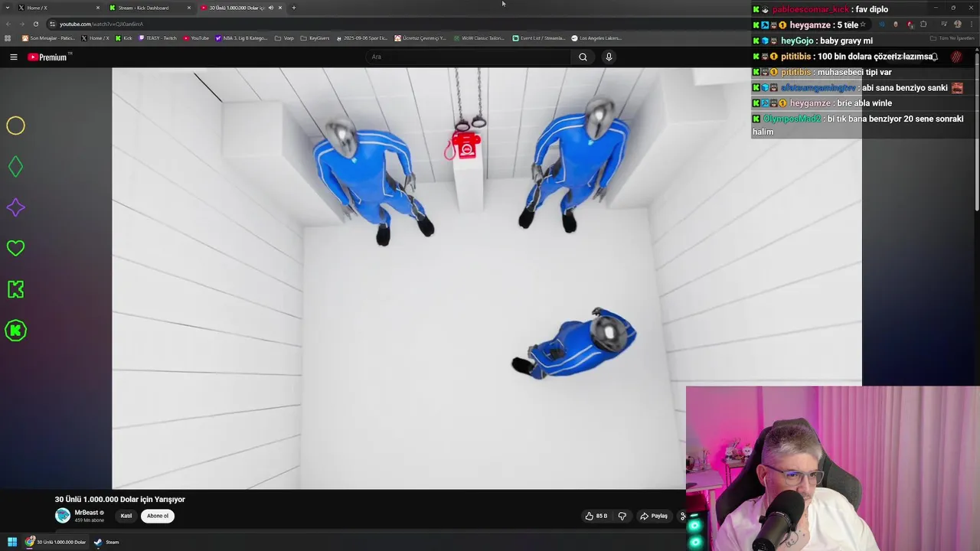Select Chrome window in the taskbar
Viewport: 980px width, 551px height.
coord(55,542)
